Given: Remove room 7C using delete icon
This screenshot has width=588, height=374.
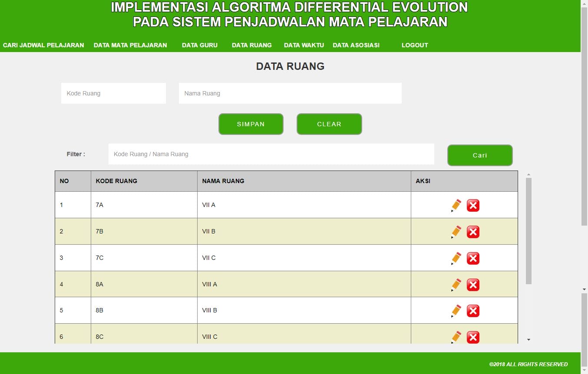Looking at the screenshot, I should click(x=473, y=259).
